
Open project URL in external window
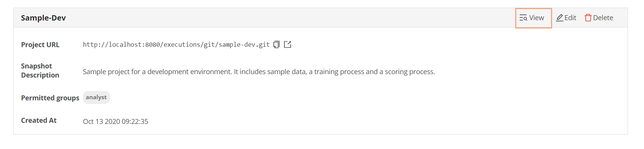288,44
